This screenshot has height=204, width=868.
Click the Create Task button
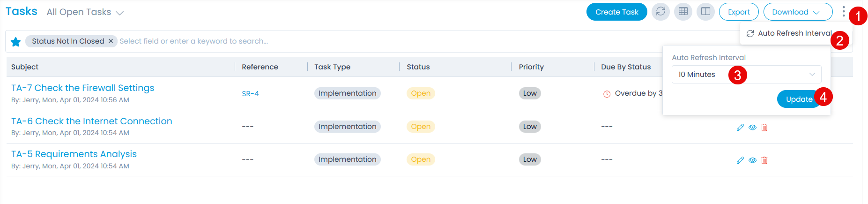[x=616, y=12]
